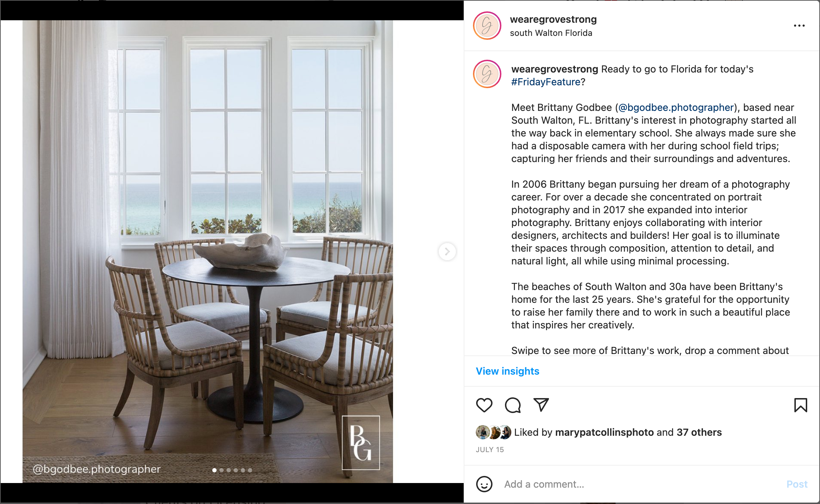820x504 pixels.
Task: Click in Add a comment field
Action: [640, 484]
